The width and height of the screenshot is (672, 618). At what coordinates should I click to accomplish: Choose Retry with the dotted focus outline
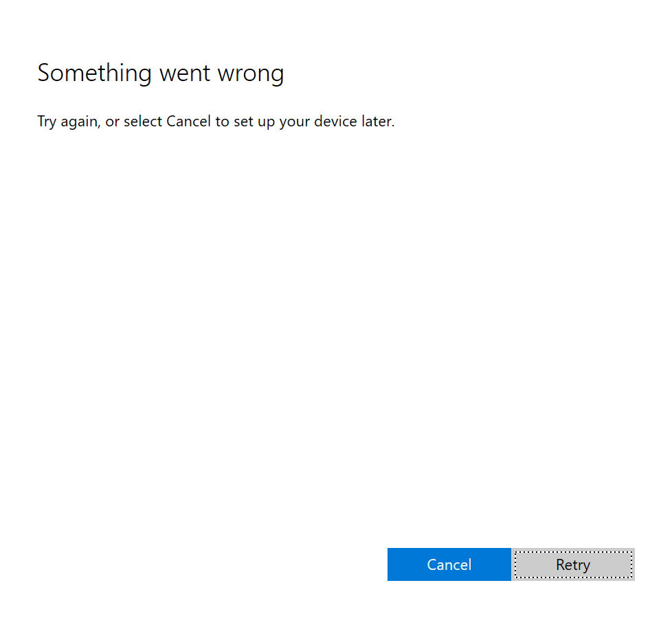click(573, 564)
